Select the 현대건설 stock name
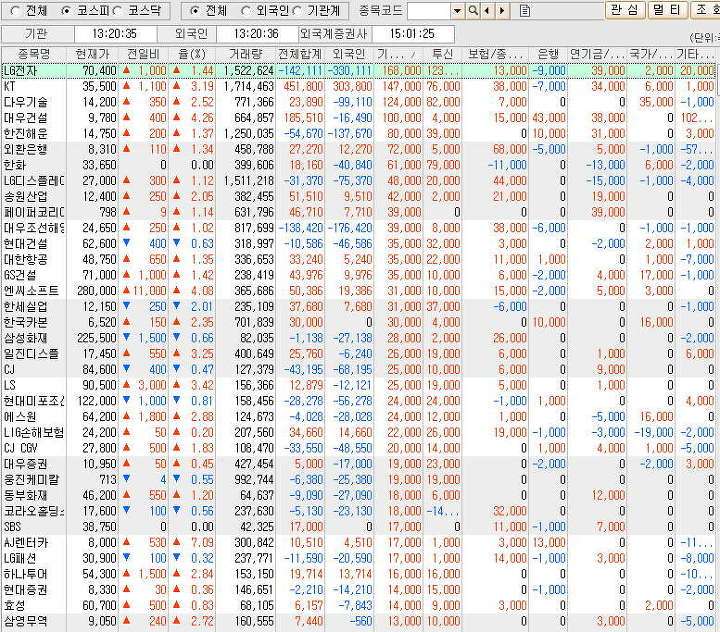This screenshot has height=632, width=720. click(x=26, y=243)
